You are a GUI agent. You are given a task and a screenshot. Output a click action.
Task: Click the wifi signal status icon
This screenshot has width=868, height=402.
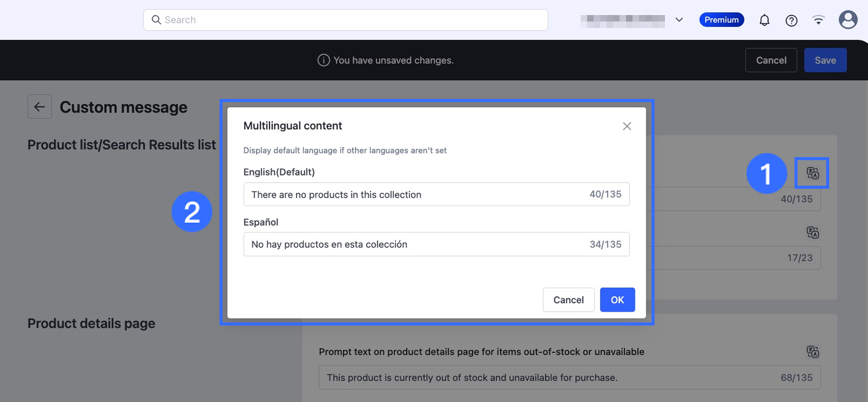tap(818, 20)
